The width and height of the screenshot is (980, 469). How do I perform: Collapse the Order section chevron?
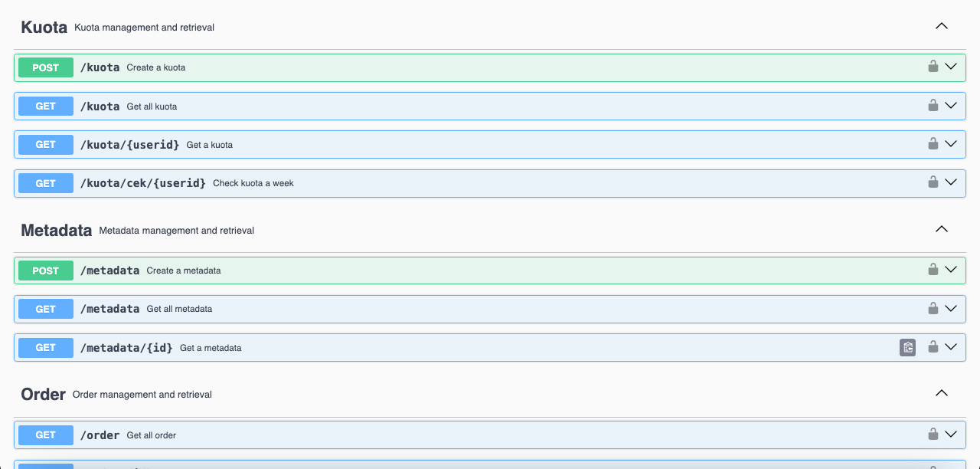click(942, 393)
